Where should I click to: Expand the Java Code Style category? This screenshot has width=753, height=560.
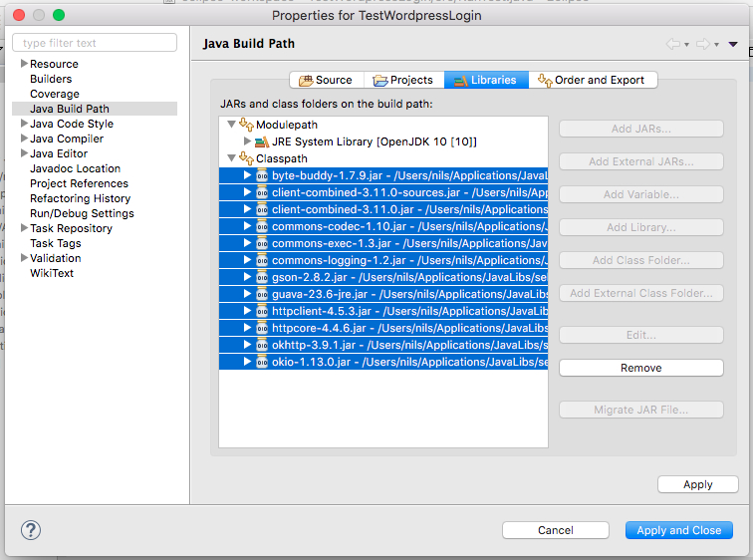click(x=24, y=124)
